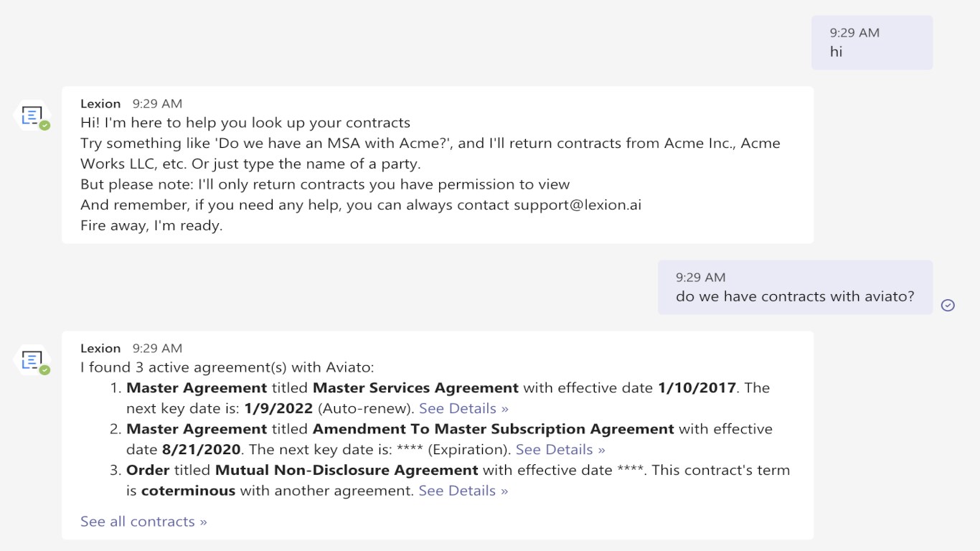Select the "do we have contracts with aviato?" message
This screenshot has width=980, height=551.
tap(795, 296)
